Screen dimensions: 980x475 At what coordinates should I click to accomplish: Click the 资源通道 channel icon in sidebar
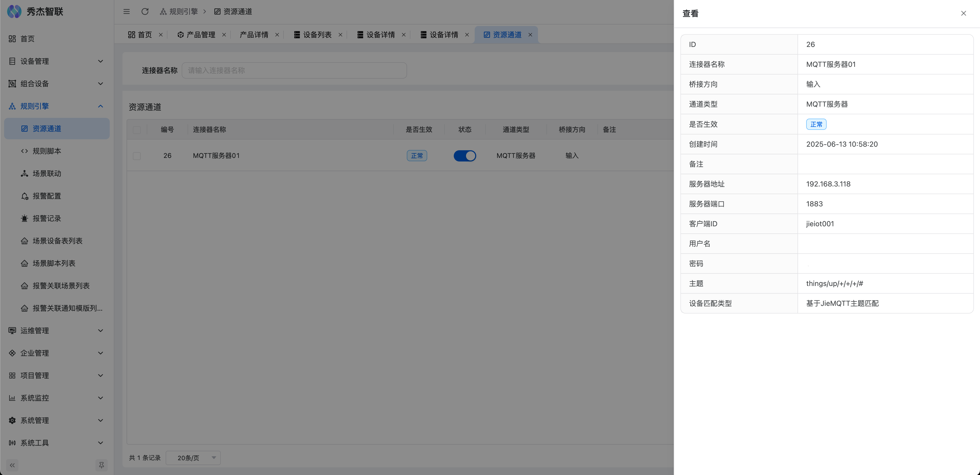[24, 129]
